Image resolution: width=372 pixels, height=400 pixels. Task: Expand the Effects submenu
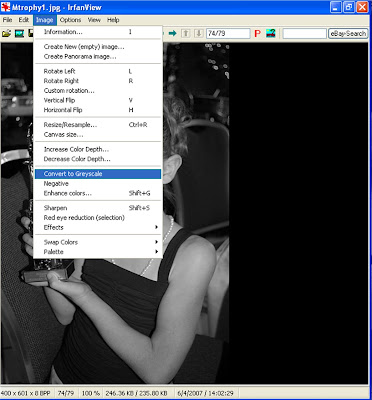[x=98, y=227]
